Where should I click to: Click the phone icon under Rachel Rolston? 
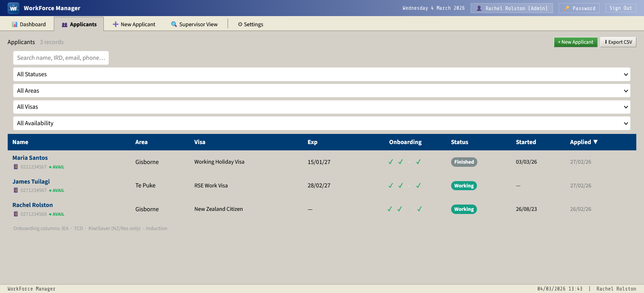coord(16,214)
